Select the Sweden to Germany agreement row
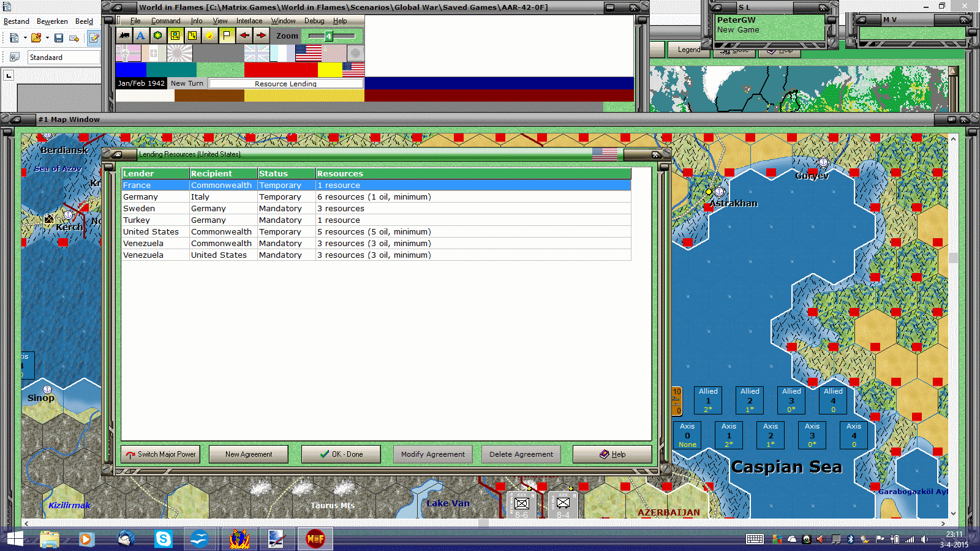 [376, 208]
